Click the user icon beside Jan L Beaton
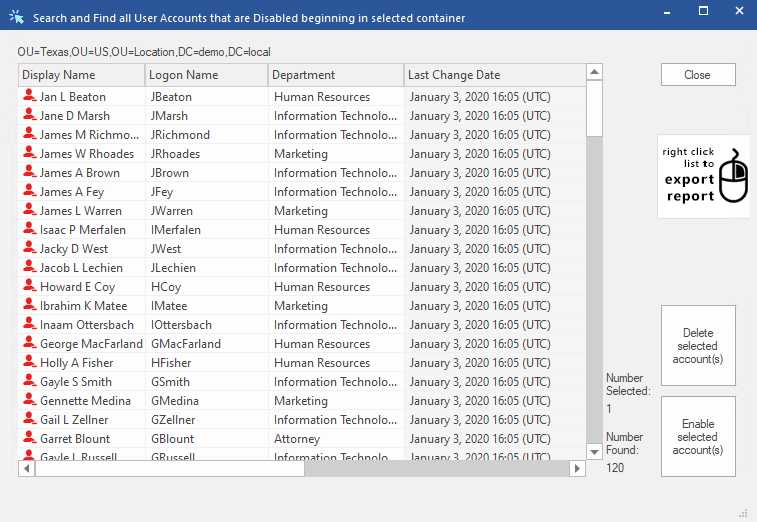Image resolution: width=757 pixels, height=522 pixels. (29, 97)
